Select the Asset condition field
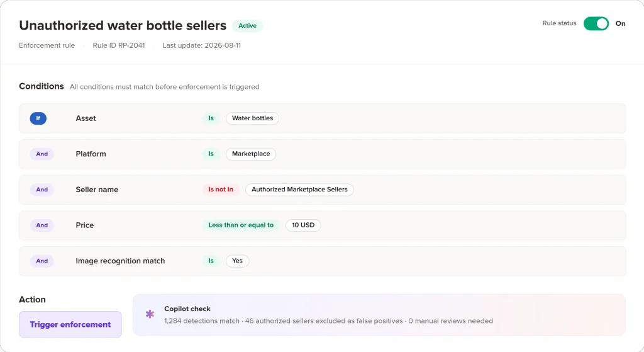Image resolution: width=644 pixels, height=352 pixels. [x=86, y=118]
